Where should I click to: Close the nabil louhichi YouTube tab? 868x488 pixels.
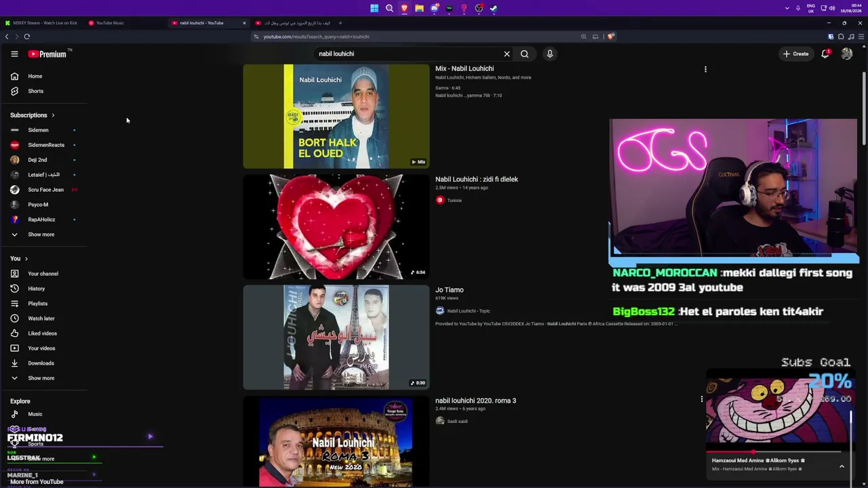(x=244, y=23)
